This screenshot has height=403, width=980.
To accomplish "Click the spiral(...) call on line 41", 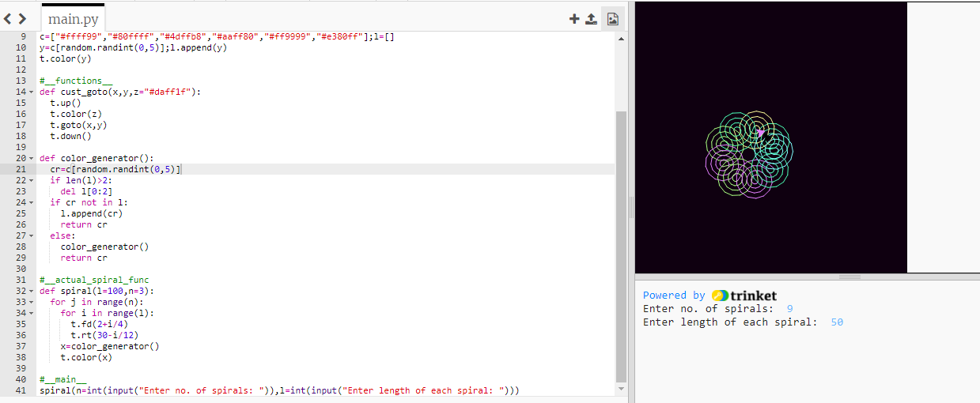I will [x=279, y=390].
